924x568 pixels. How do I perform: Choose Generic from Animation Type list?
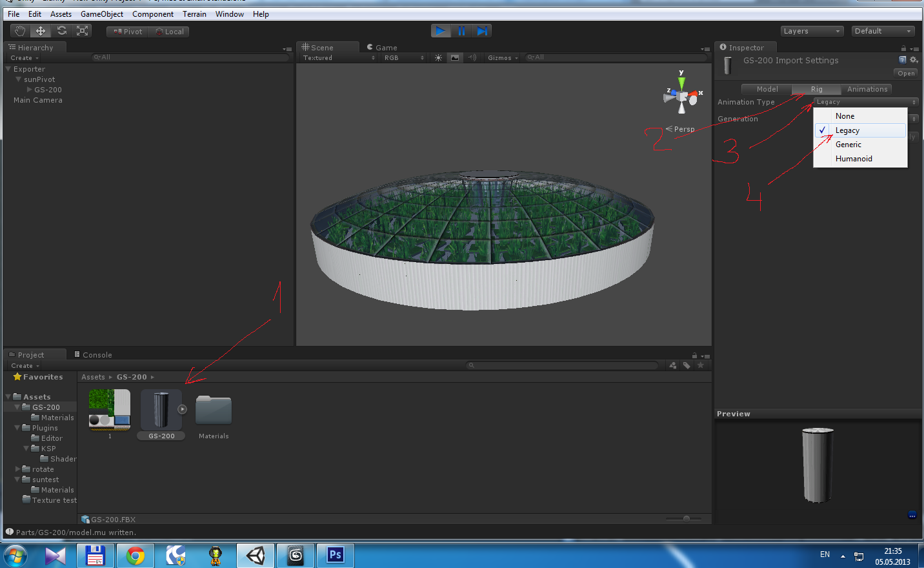[848, 145]
